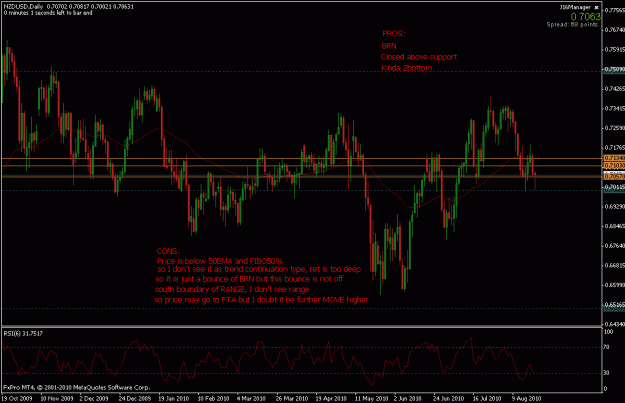The image size is (625, 403).
Task: Click the 0.7176 price scale label
Action: point(615,147)
